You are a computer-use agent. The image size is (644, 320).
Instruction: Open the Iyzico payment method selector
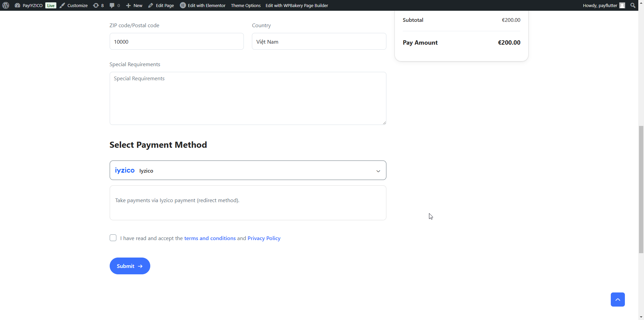(x=248, y=170)
